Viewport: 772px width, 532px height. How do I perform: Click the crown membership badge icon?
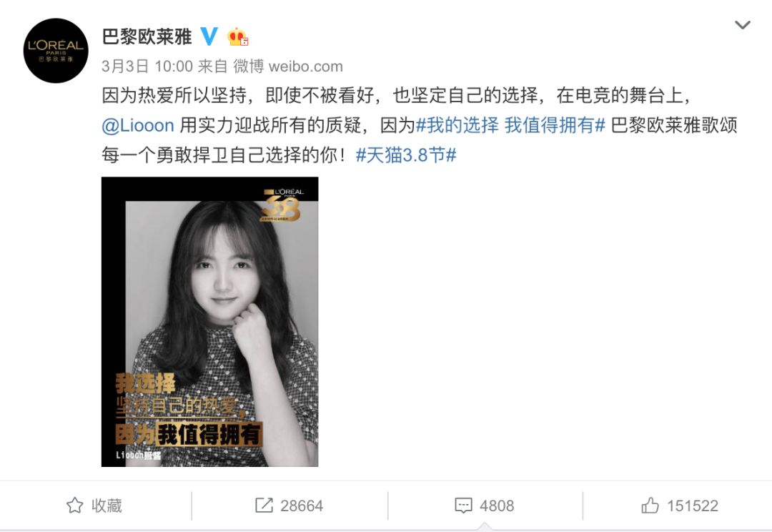click(237, 36)
